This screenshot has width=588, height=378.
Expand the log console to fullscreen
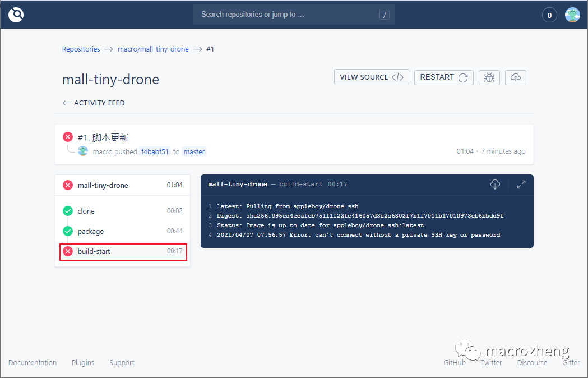pyautogui.click(x=521, y=185)
